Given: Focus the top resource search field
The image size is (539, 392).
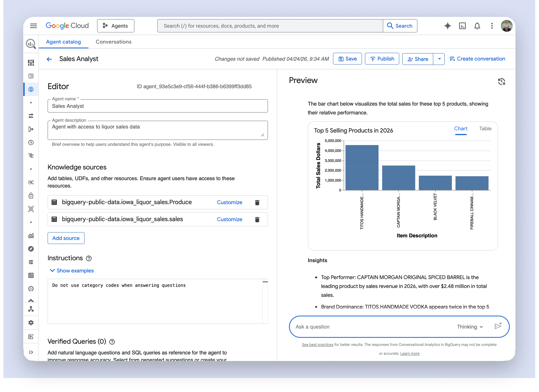Looking at the screenshot, I should click(x=270, y=26).
